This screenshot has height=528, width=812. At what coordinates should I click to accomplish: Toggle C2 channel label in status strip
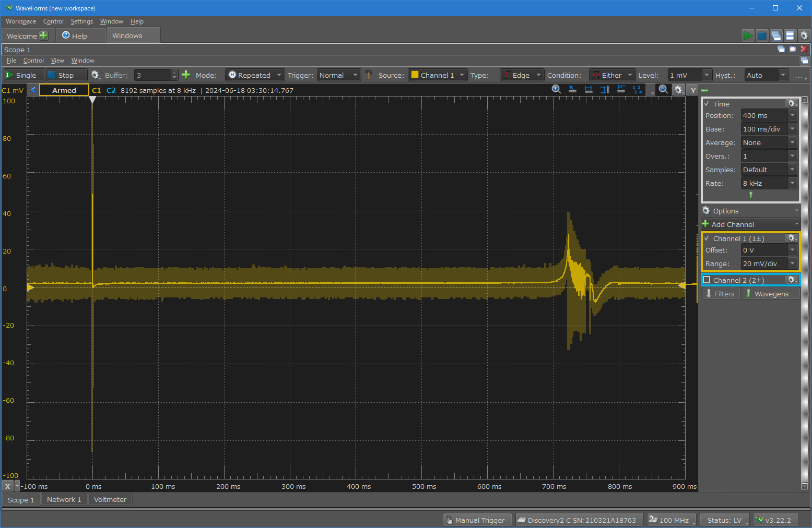(x=111, y=90)
